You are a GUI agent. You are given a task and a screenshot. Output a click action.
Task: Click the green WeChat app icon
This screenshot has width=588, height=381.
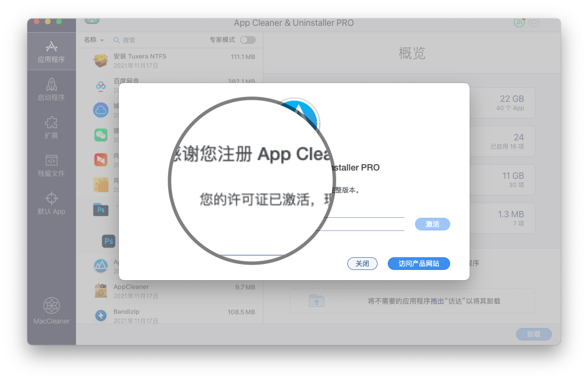[x=101, y=135]
